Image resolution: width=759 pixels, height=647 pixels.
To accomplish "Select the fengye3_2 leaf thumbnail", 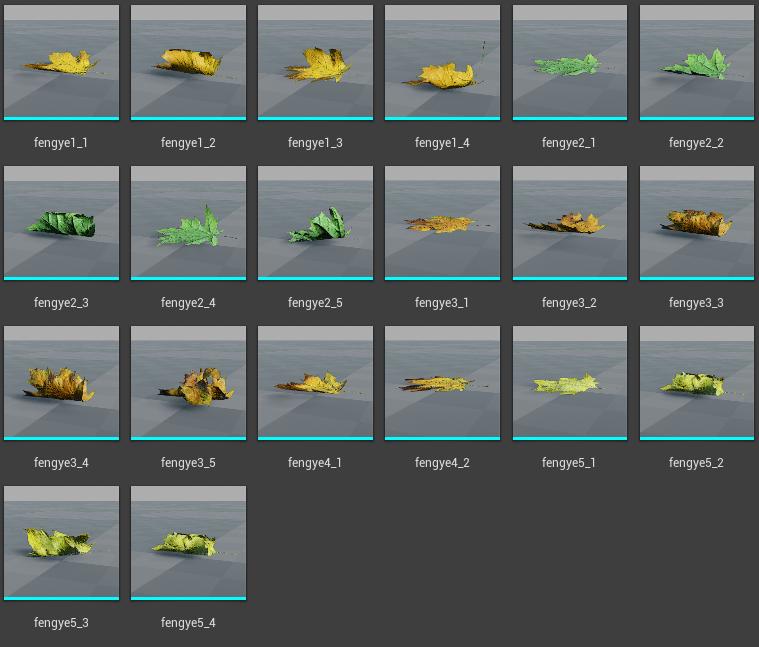I will tap(570, 223).
